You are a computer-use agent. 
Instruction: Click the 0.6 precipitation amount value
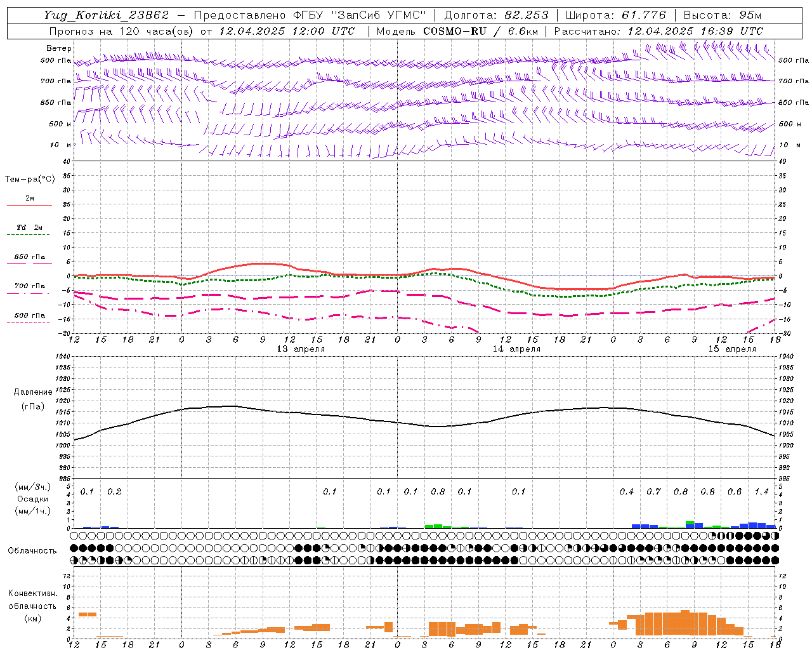coord(735,492)
